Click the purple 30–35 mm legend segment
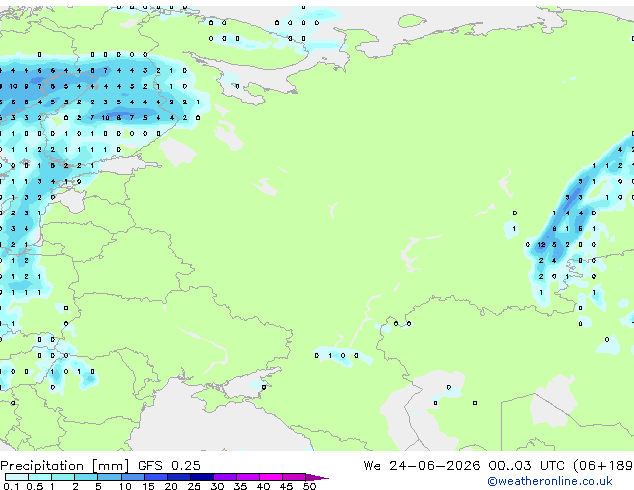 pos(225,477)
